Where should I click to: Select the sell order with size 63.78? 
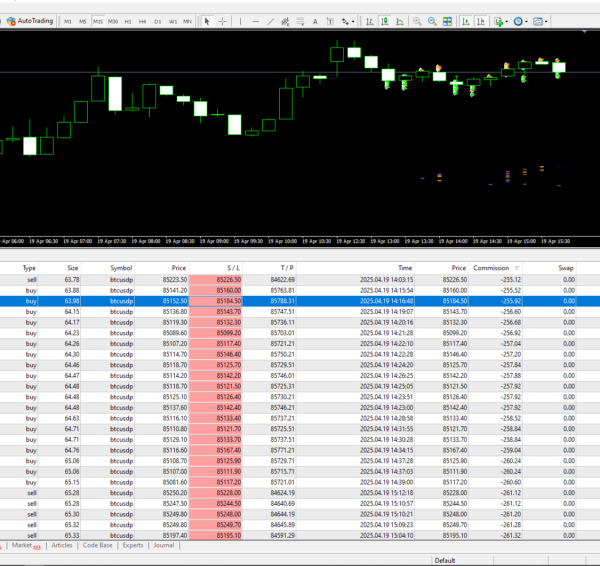pyautogui.click(x=72, y=279)
